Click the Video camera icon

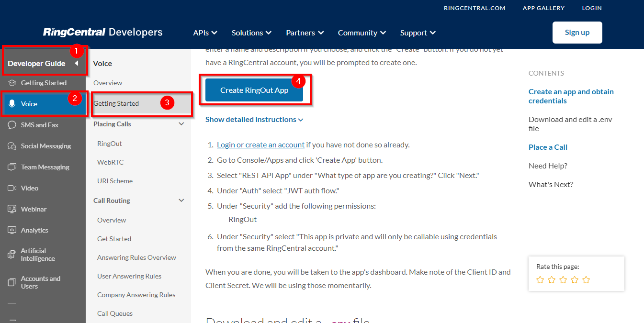(x=12, y=188)
